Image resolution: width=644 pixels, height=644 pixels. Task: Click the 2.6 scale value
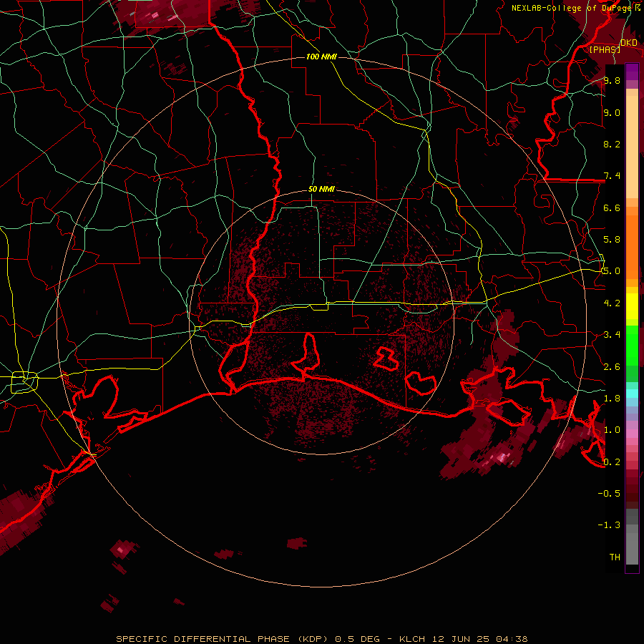pyautogui.click(x=612, y=367)
